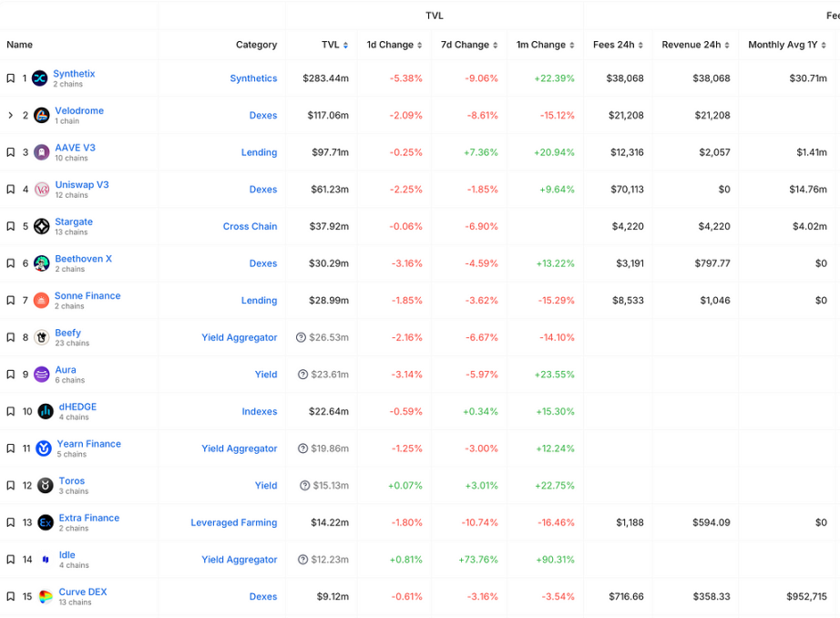Bookmark the Synthetix row
This screenshot has height=618, width=840.
(10, 78)
